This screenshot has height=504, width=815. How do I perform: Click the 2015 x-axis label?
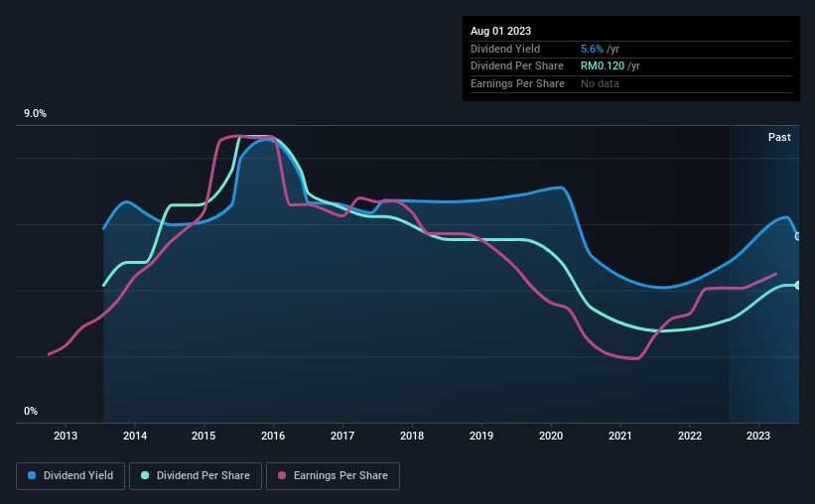click(204, 436)
